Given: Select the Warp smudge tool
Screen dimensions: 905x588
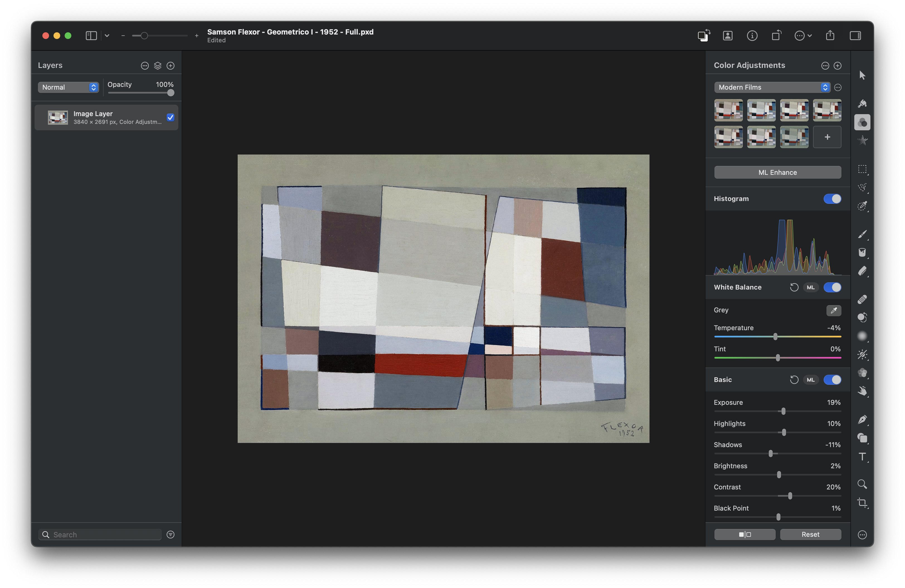Looking at the screenshot, I should click(x=862, y=391).
